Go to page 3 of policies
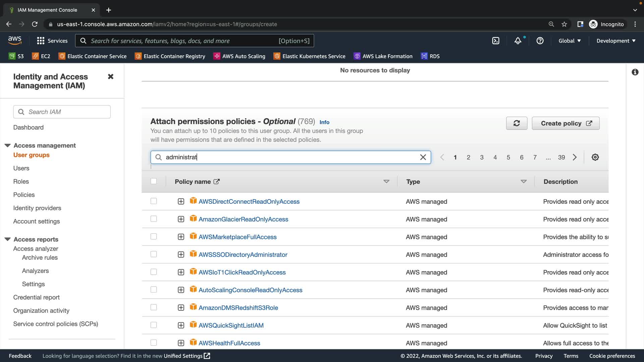Viewport: 644px width, 362px height. coord(482,157)
